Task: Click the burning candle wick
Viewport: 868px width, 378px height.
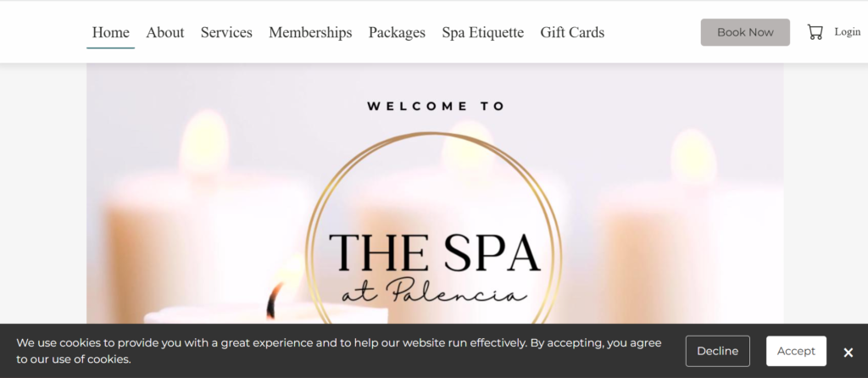Action: (272, 300)
